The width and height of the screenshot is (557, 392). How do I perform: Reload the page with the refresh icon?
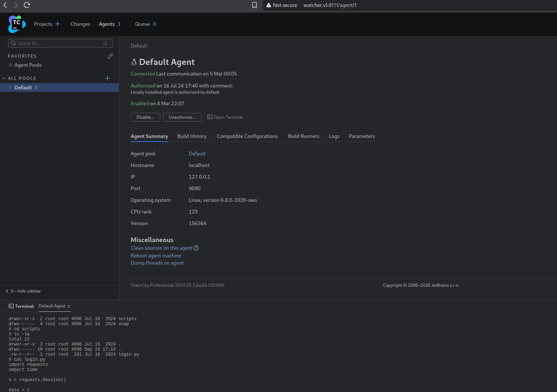tap(27, 5)
